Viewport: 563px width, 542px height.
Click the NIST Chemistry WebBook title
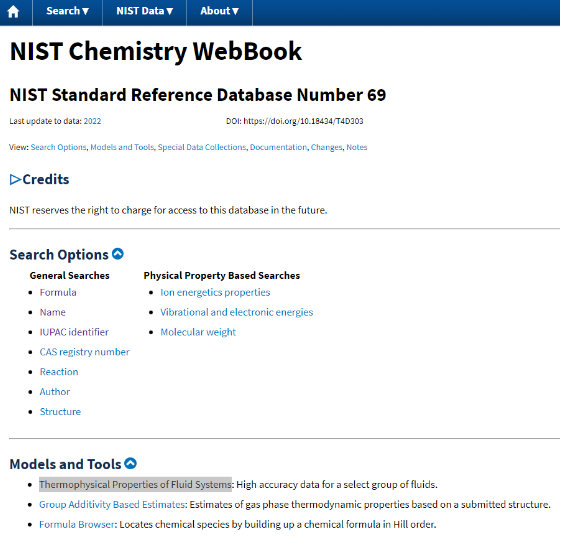tap(156, 52)
